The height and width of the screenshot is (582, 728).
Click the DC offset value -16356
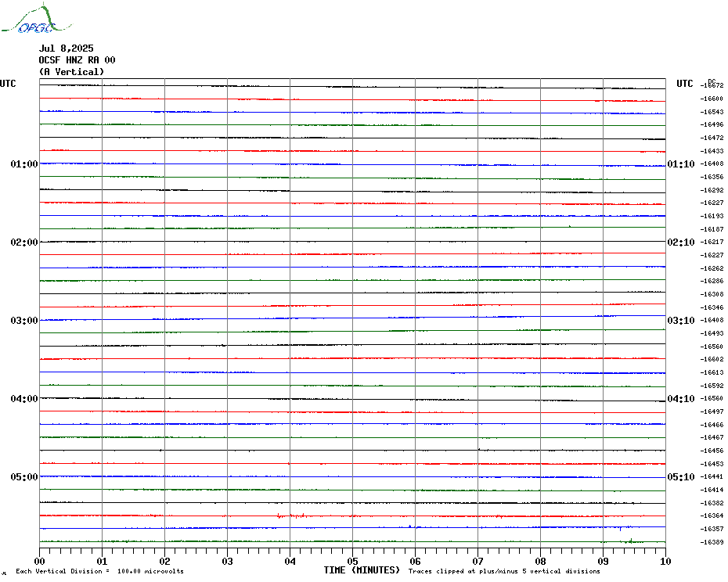coord(712,177)
